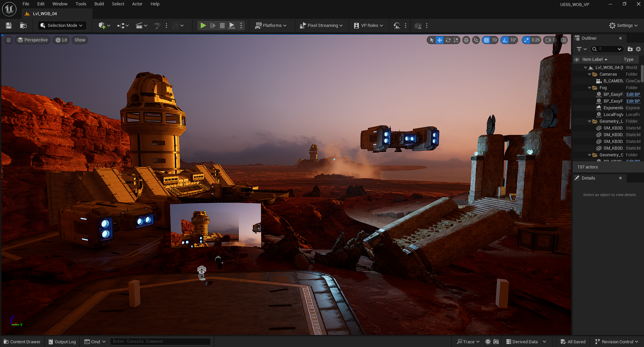Collapse the Fog folder in the Outliner
This screenshot has width=644, height=347.
tap(590, 88)
